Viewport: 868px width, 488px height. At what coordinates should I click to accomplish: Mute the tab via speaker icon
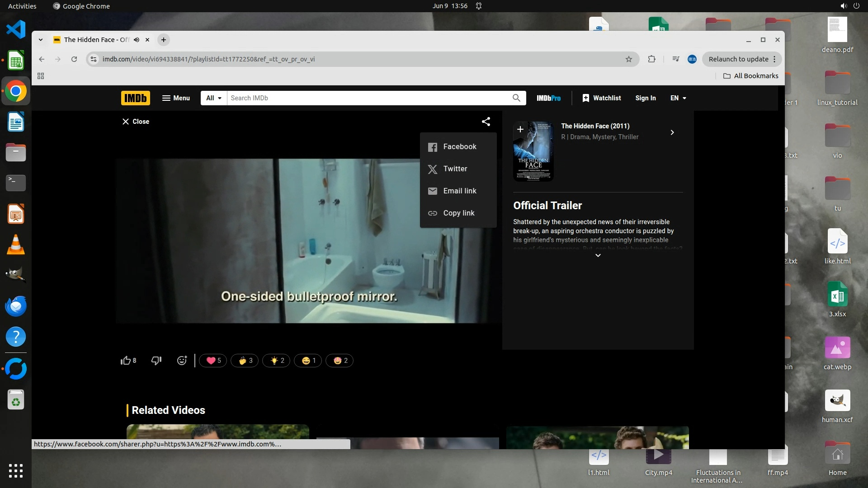tap(137, 40)
